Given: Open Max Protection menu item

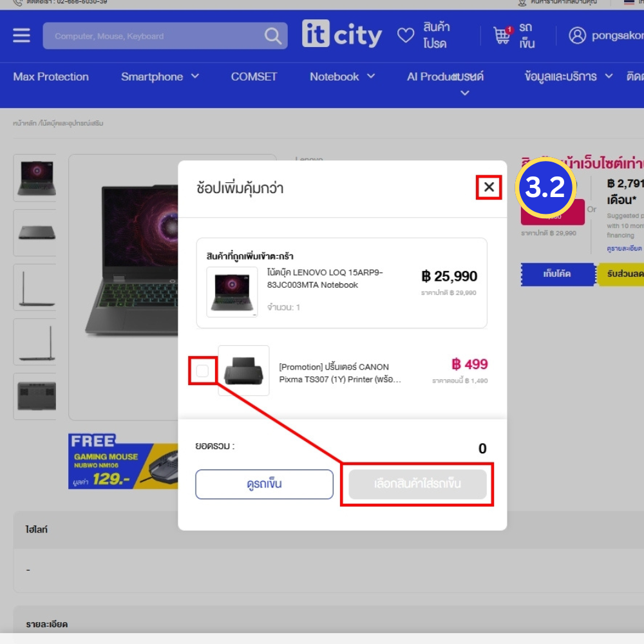Looking at the screenshot, I should point(51,77).
